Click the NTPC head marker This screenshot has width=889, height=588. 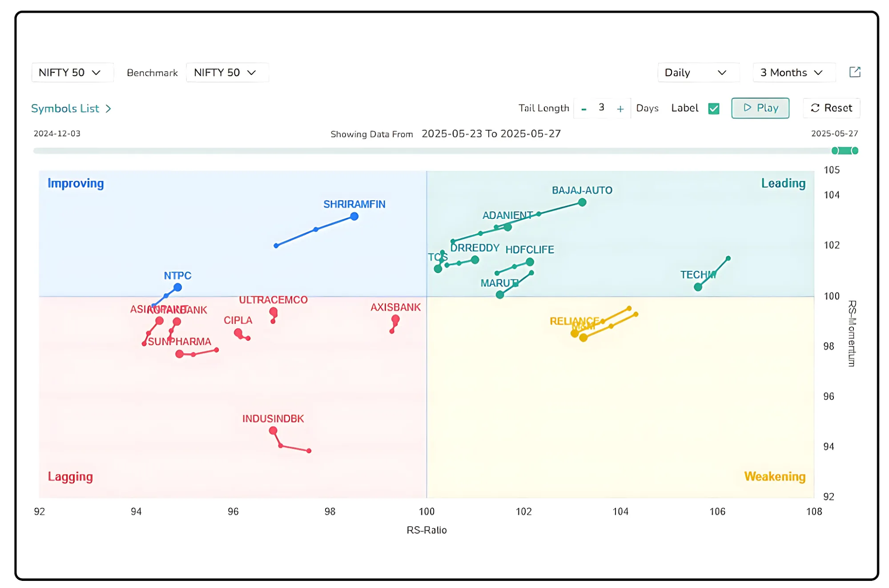coord(177,287)
